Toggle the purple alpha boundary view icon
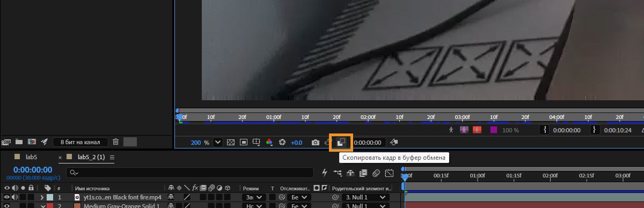 464,130
